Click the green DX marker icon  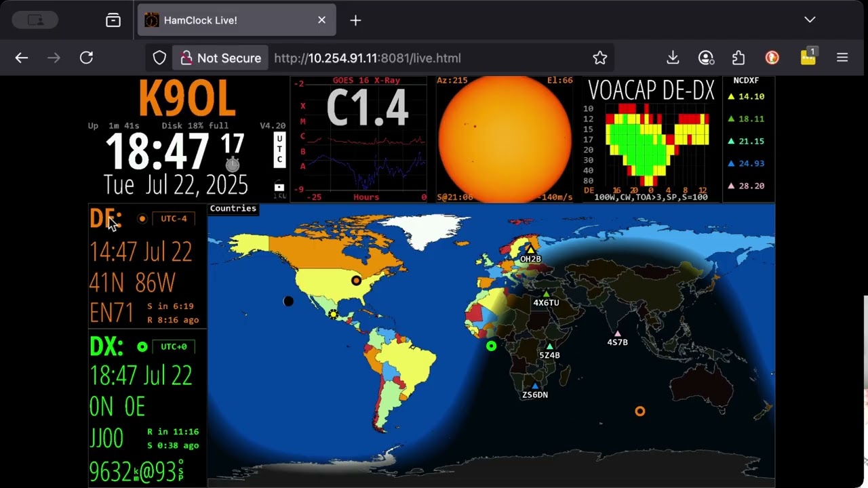click(x=142, y=347)
